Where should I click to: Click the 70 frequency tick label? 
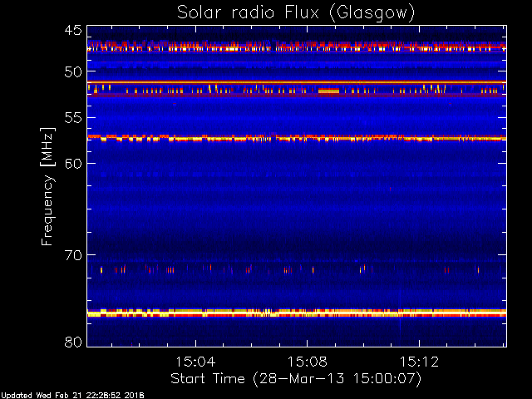pos(73,255)
